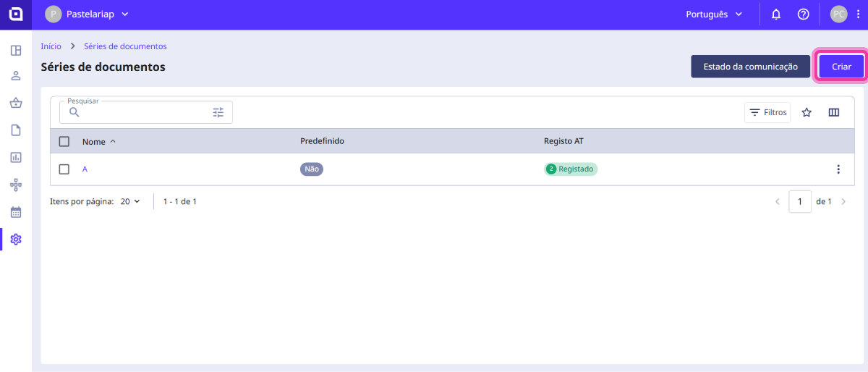Go to Início breadcrumb link
This screenshot has height=372, width=868.
click(x=51, y=46)
